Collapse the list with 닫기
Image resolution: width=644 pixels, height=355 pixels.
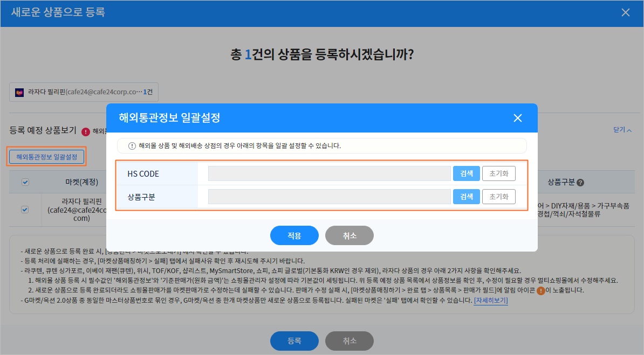622,130
